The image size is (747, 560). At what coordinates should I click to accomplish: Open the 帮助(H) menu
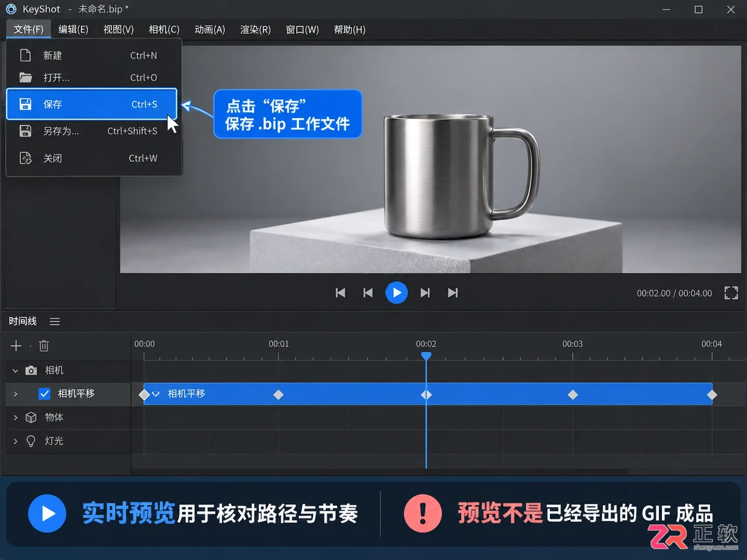[x=350, y=30]
